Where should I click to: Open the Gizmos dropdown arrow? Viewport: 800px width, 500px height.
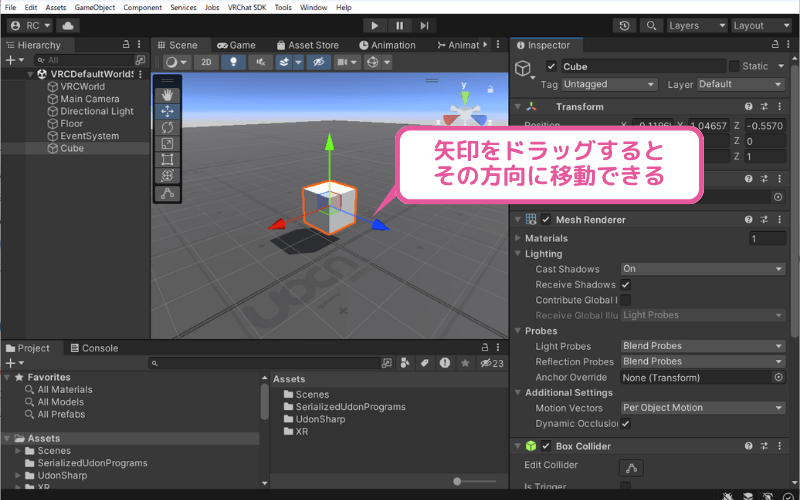point(387,62)
